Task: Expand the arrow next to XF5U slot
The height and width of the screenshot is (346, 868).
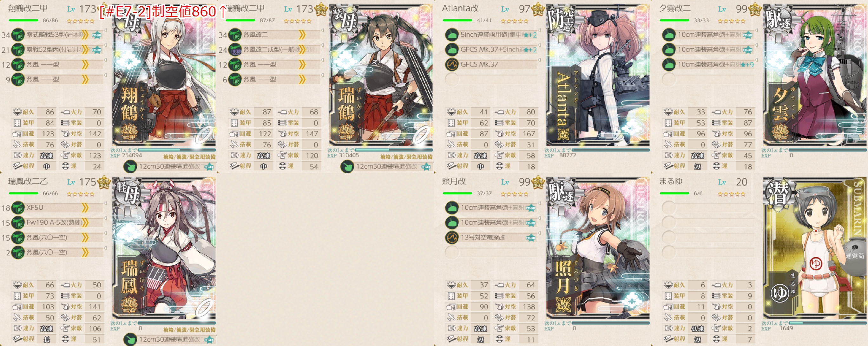Action: coord(85,208)
